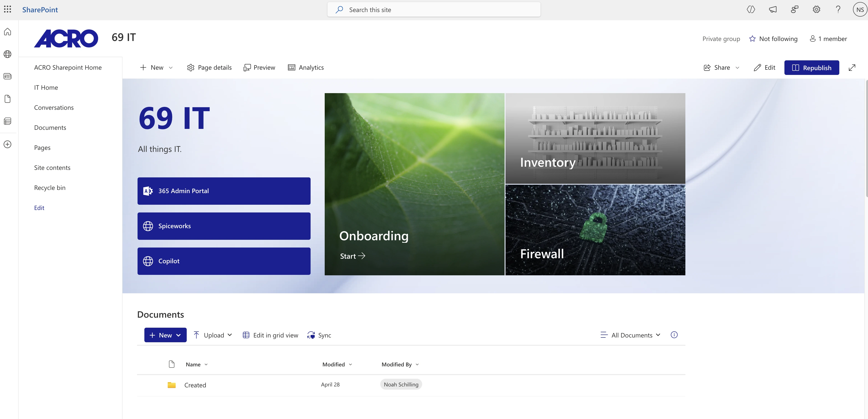
Task: Open the 365 Admin Portal quick link
Action: point(224,191)
